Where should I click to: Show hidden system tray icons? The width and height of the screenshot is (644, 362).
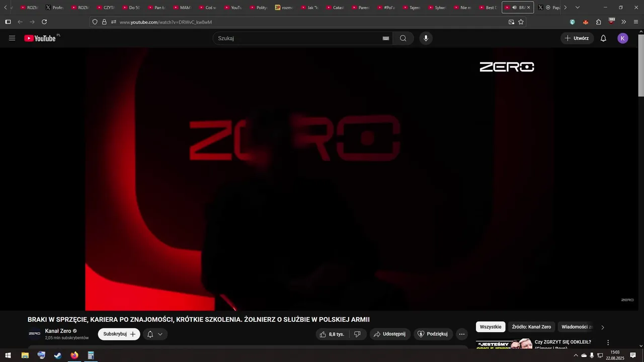[x=576, y=355]
